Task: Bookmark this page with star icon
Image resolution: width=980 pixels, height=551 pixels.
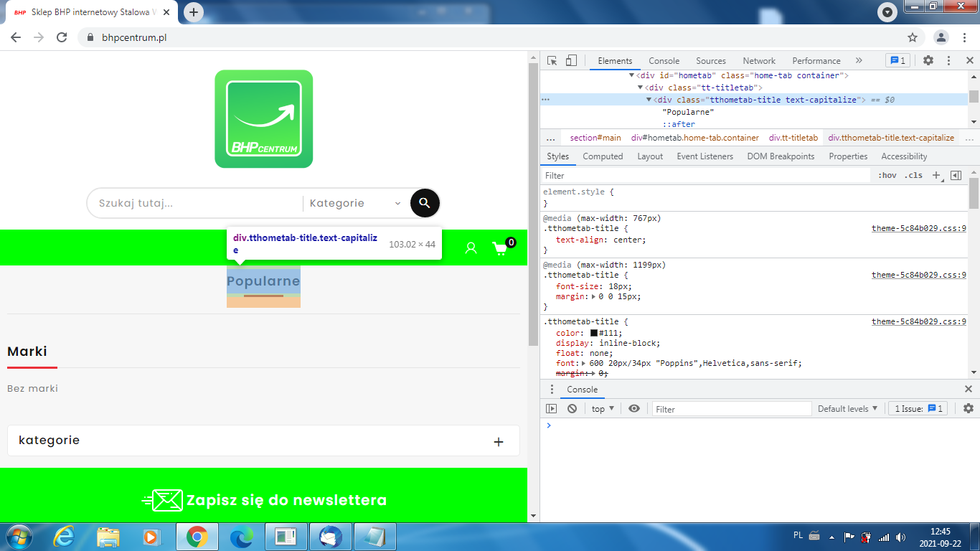Action: tap(913, 37)
